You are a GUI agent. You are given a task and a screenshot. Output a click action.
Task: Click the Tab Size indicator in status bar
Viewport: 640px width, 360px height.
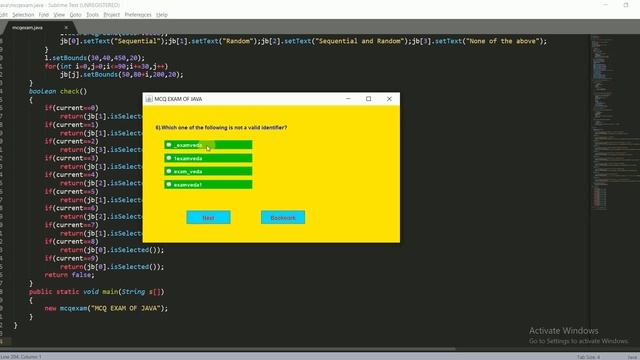pos(588,357)
